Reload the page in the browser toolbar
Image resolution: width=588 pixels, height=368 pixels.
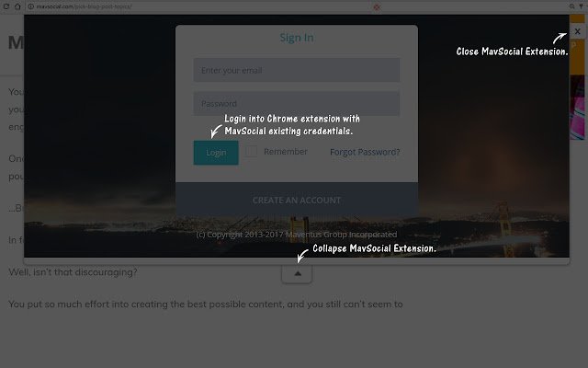point(6,6)
